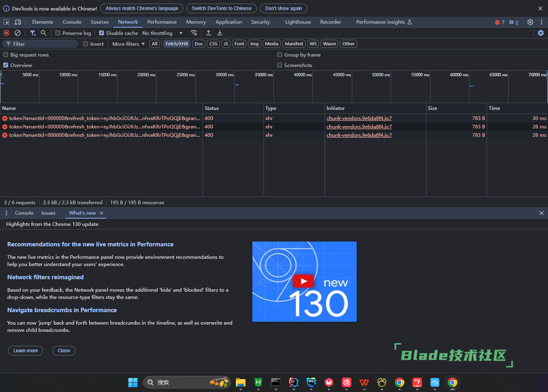This screenshot has width=548, height=392.
Task: Close the bottom drawer panel
Action: (x=542, y=213)
